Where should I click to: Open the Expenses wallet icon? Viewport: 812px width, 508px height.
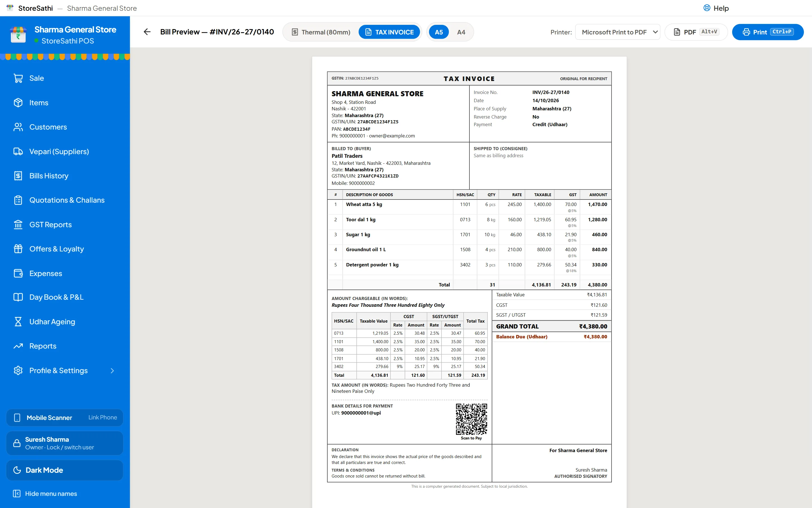18,273
